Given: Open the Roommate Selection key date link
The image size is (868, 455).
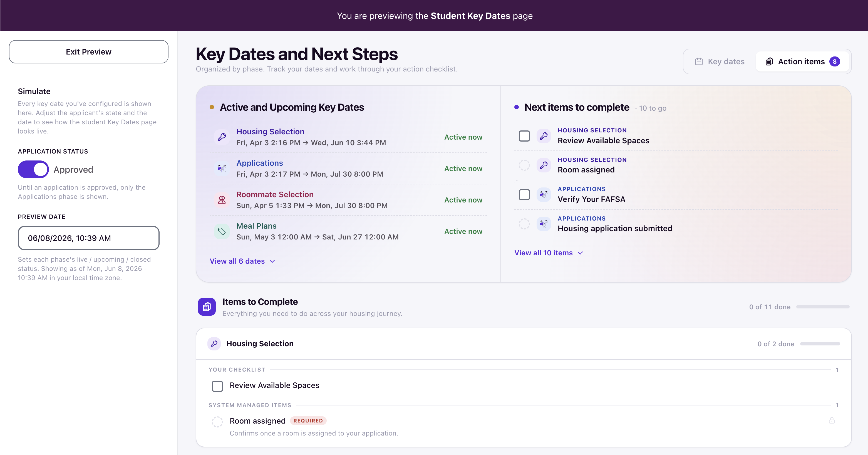Looking at the screenshot, I should [275, 194].
